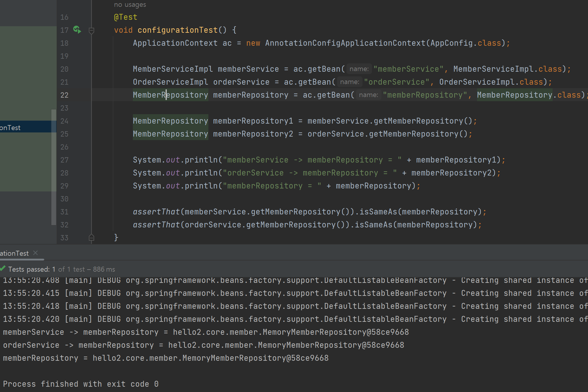Click the AnnotationConfigApplicationContext class name

tap(345, 43)
